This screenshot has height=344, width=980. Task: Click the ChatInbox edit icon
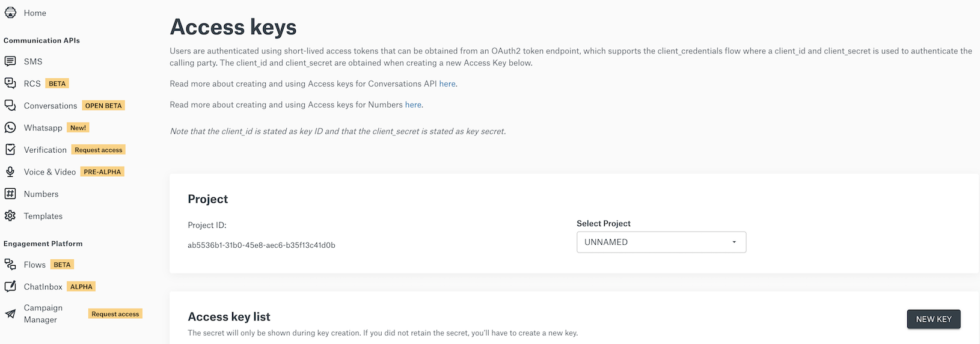10,286
